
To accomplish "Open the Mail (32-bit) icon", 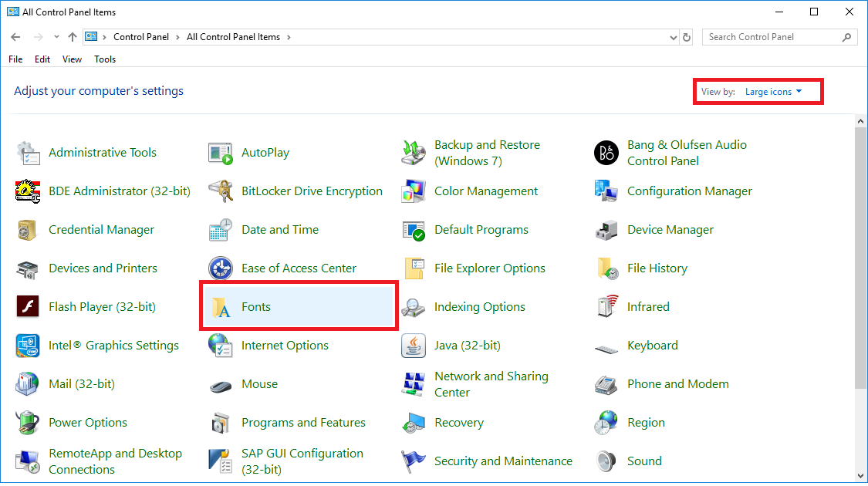I will pyautogui.click(x=28, y=384).
